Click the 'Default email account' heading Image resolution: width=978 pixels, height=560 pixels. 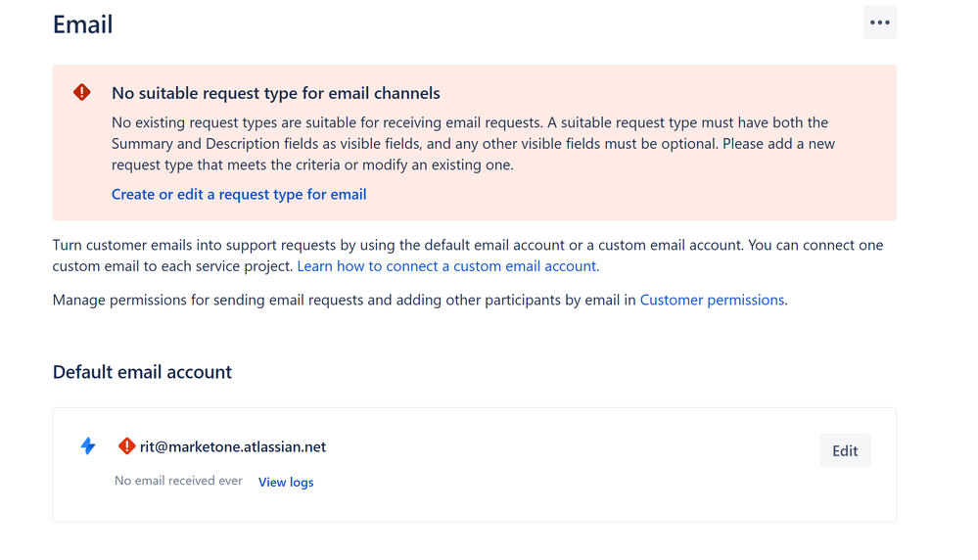click(x=142, y=372)
